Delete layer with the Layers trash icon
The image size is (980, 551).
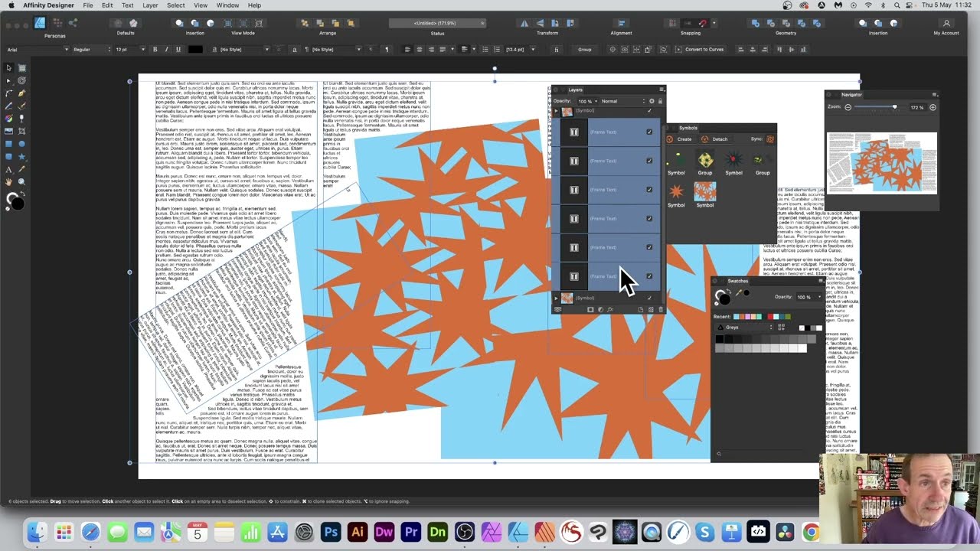661,309
